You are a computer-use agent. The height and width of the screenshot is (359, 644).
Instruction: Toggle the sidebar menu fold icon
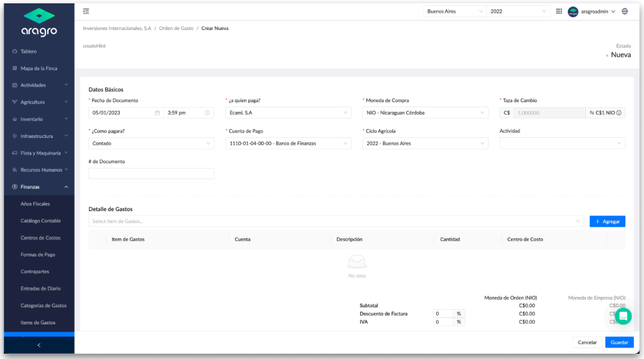86,11
